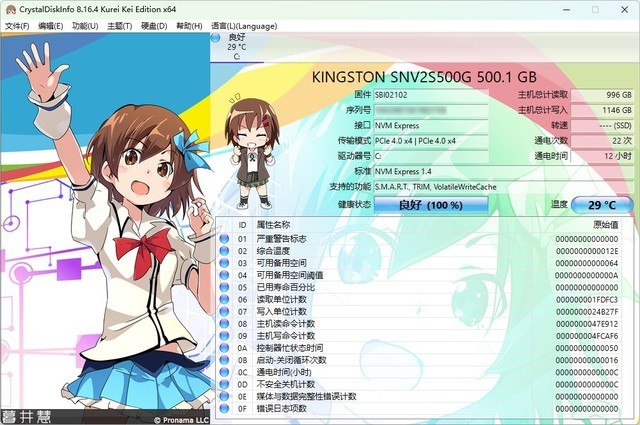This screenshot has width=640, height=425.
Task: Click the status orb for attribute 08 主机读命令计数
Action: point(224,323)
